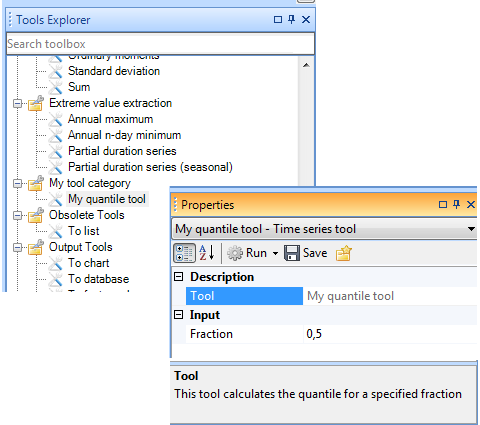Click the Search toolbox field
Screen dimensions: 480x425
tap(160, 44)
